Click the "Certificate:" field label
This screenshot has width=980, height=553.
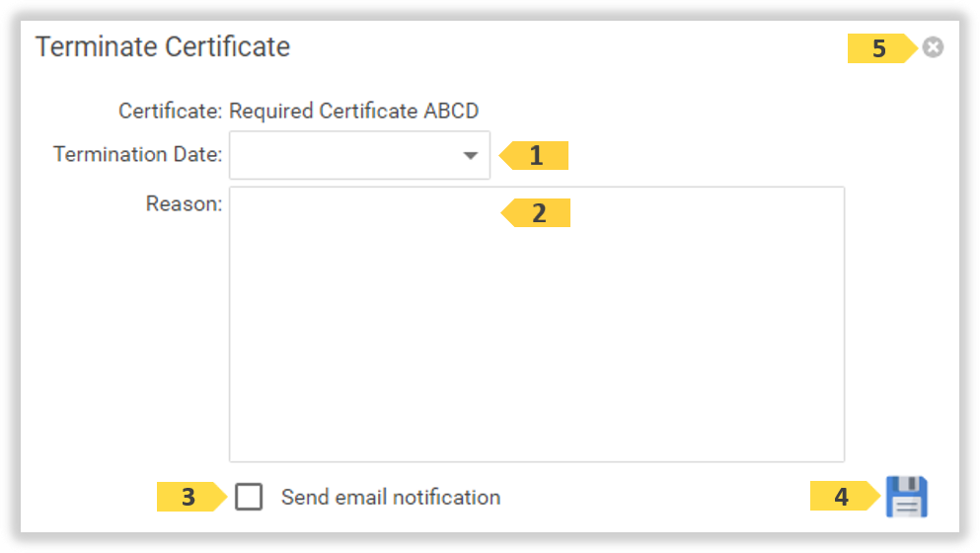(x=171, y=111)
